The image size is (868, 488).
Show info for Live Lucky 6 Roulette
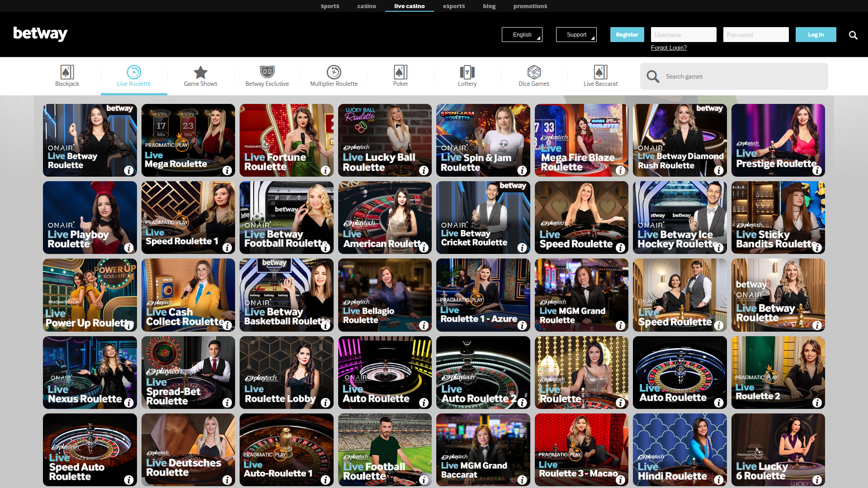point(817,480)
